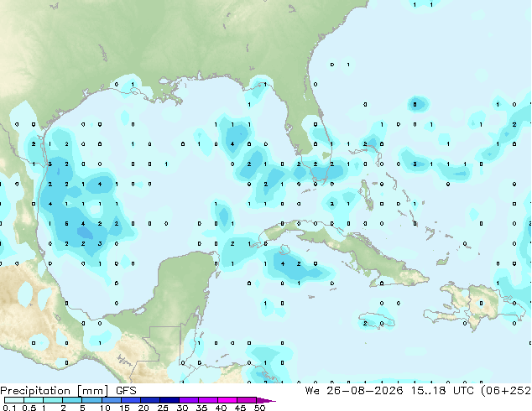Screen dimensions: 532x411
Task: Click the '50' legend scale label
Action: click(259, 408)
